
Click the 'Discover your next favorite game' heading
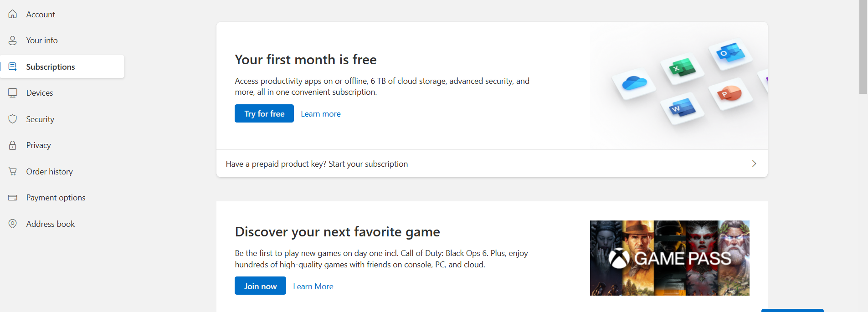point(338,232)
